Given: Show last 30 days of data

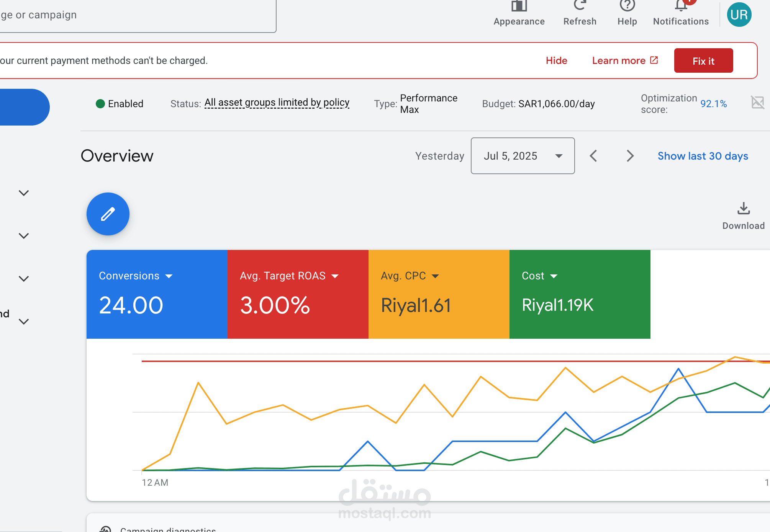Looking at the screenshot, I should (x=703, y=156).
